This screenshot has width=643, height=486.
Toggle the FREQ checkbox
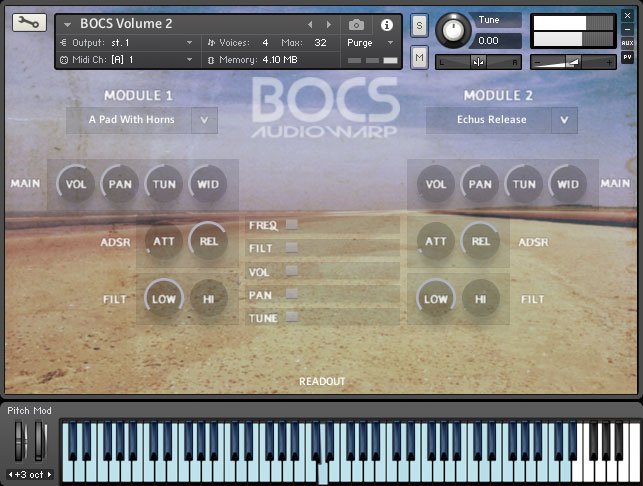point(292,225)
